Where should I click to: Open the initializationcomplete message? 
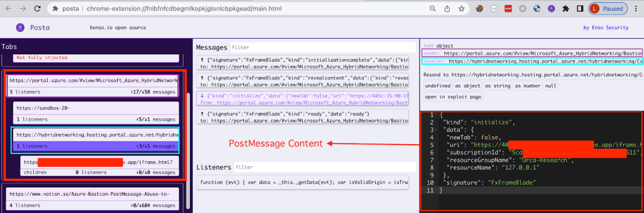[x=303, y=63]
